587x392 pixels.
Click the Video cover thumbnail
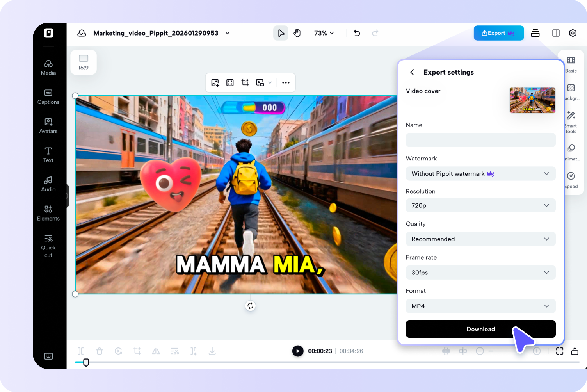point(532,100)
